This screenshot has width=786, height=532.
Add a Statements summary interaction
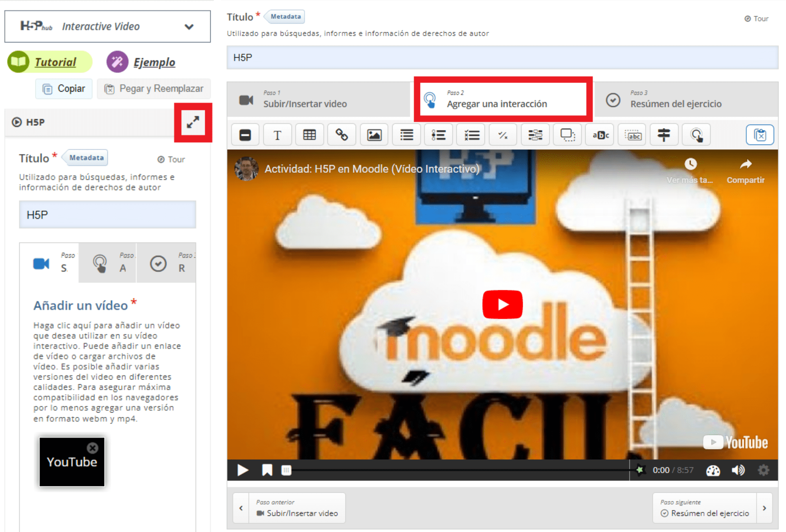coord(406,135)
